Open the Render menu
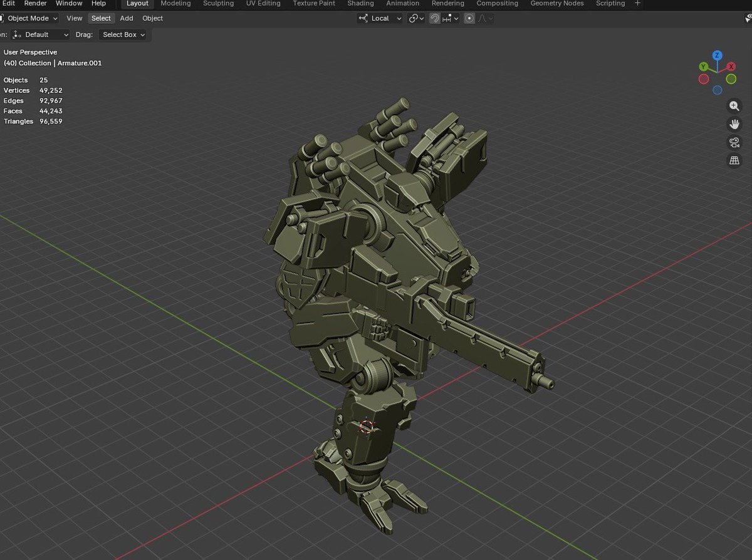This screenshot has width=752, height=560. [x=35, y=4]
